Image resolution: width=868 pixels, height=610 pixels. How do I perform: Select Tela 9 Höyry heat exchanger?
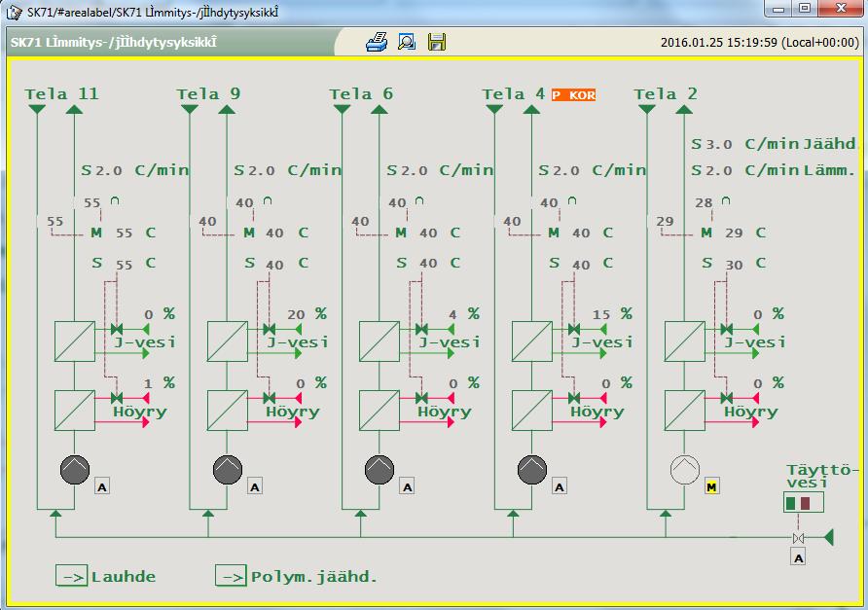coord(228,411)
